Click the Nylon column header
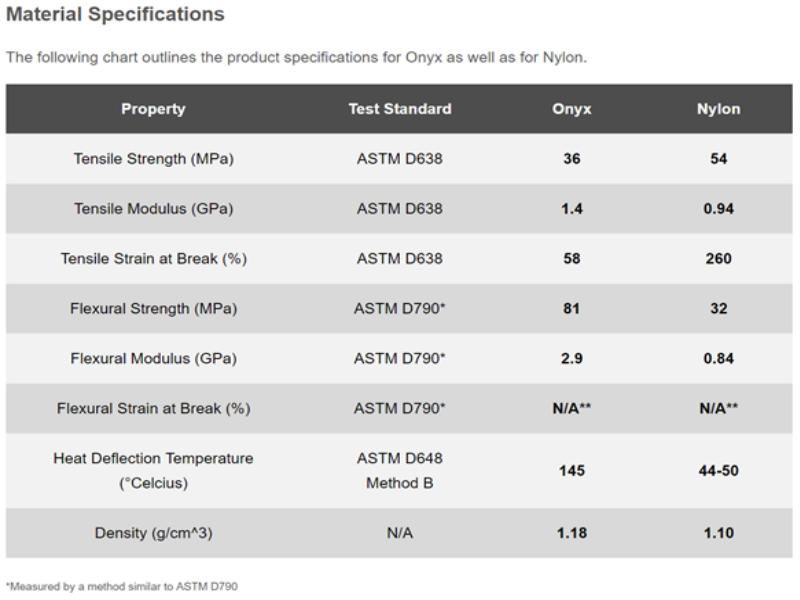800x600 pixels. (x=718, y=109)
